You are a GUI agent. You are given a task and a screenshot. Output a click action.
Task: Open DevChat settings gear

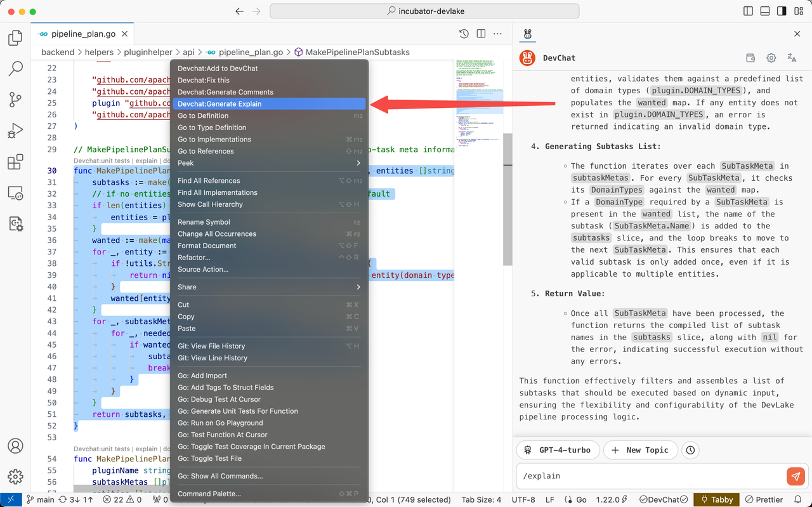click(x=771, y=58)
